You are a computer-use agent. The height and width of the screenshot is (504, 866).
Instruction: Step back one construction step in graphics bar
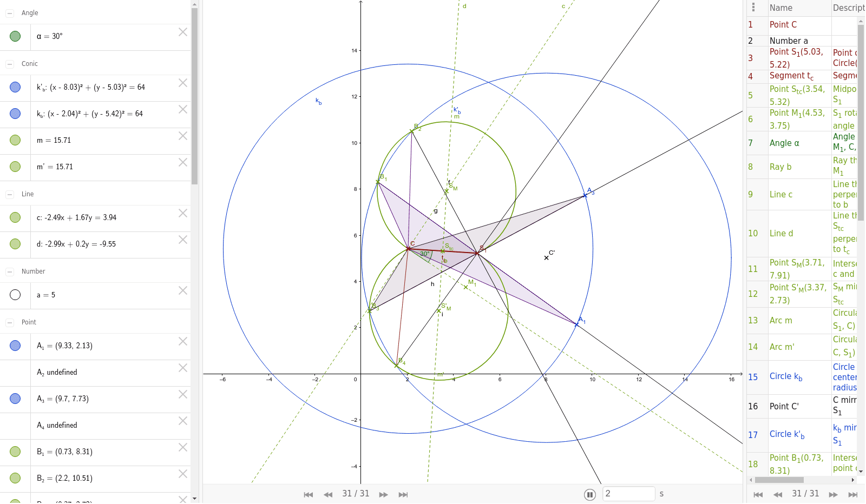coord(328,494)
